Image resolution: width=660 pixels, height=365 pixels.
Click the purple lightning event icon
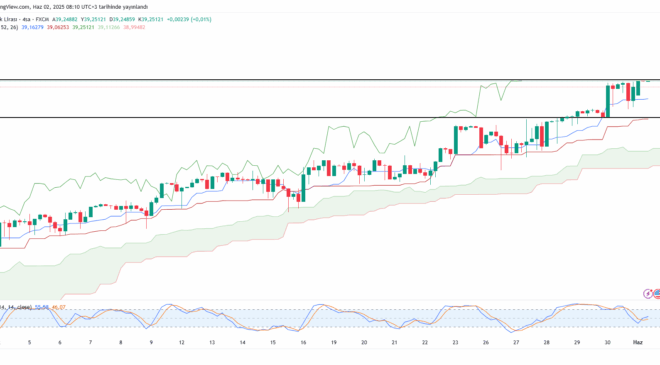648,293
